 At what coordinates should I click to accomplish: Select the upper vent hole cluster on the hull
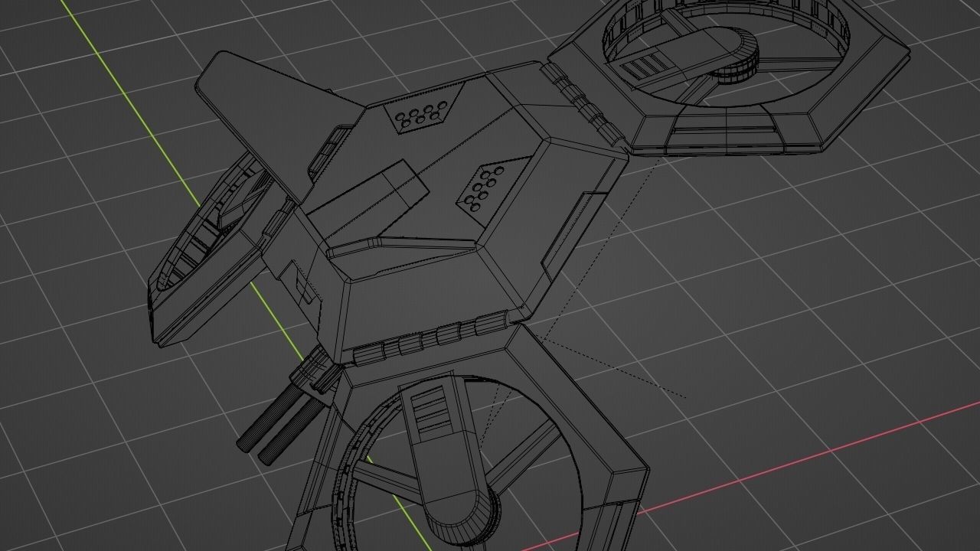coord(422,116)
